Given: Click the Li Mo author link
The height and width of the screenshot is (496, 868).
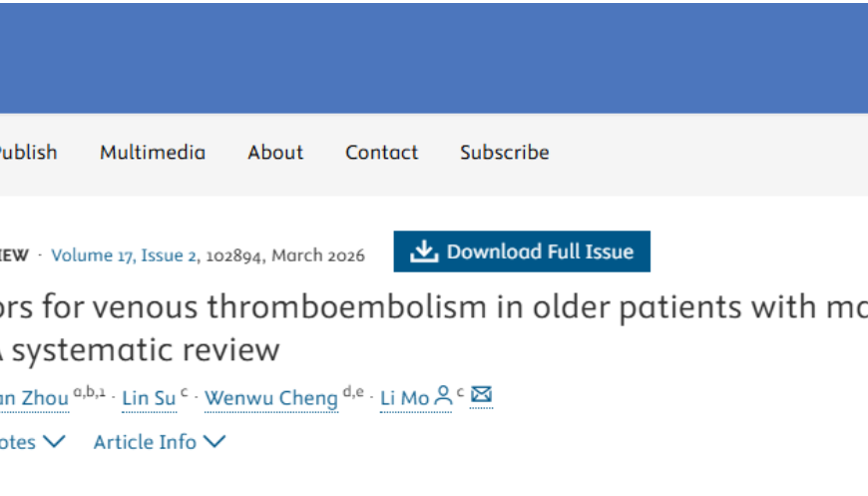Looking at the screenshot, I should 404,398.
